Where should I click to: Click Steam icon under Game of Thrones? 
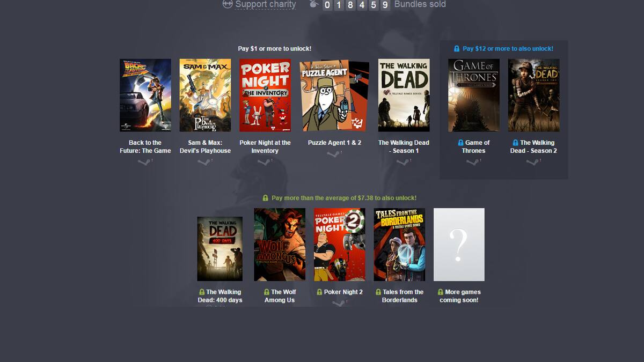coord(473,162)
